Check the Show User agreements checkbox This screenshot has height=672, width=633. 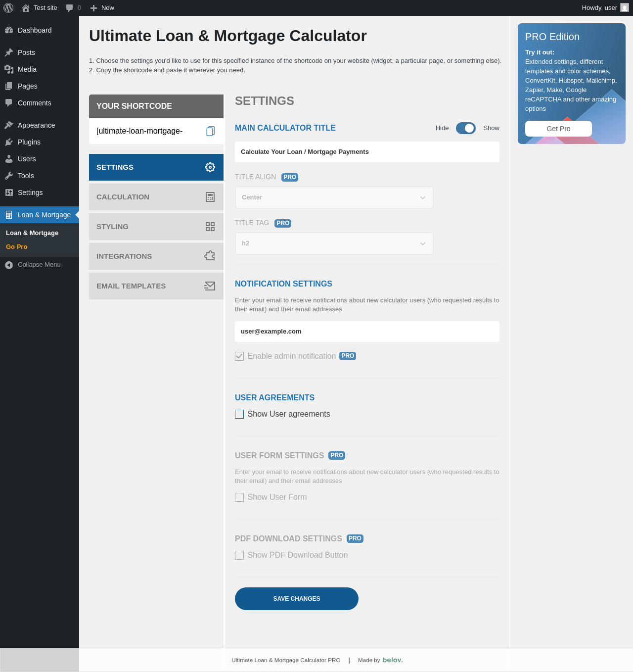point(239,414)
